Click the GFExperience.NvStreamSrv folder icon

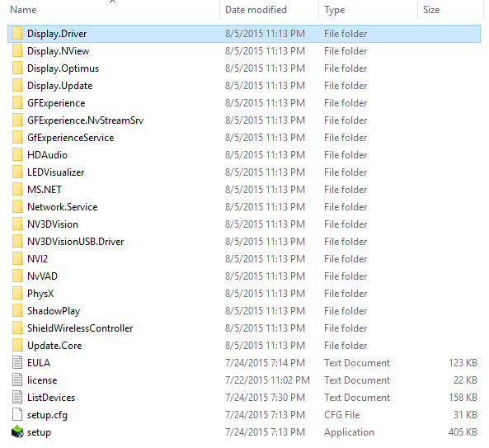point(17,120)
